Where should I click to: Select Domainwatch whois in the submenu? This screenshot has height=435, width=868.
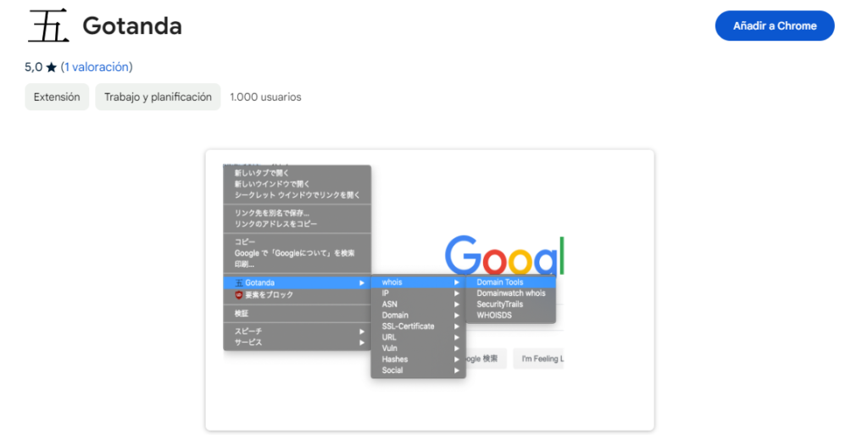510,293
